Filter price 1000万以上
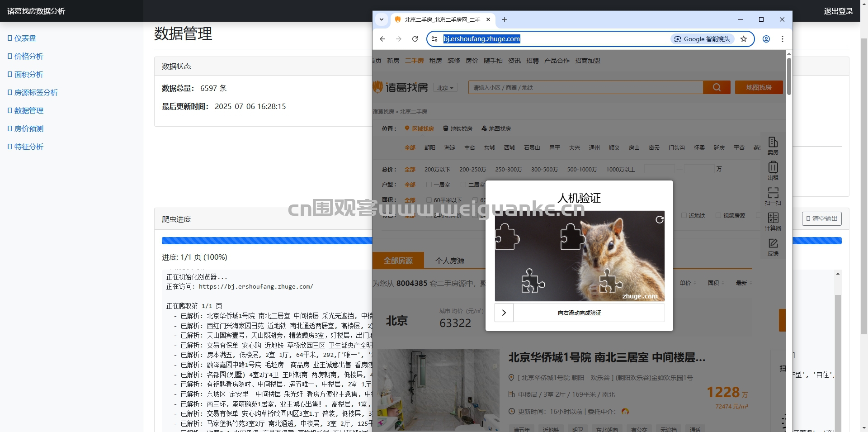The height and width of the screenshot is (432, 868). (x=620, y=169)
